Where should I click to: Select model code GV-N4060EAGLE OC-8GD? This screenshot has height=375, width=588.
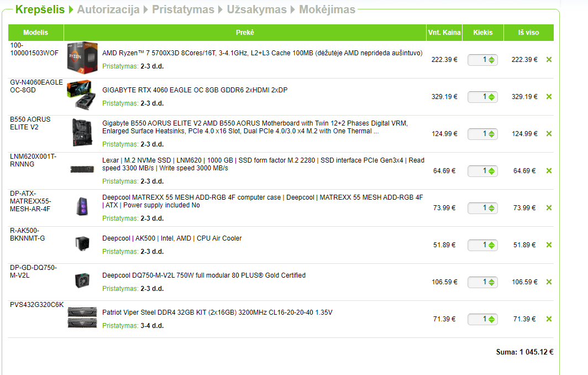tap(36, 86)
